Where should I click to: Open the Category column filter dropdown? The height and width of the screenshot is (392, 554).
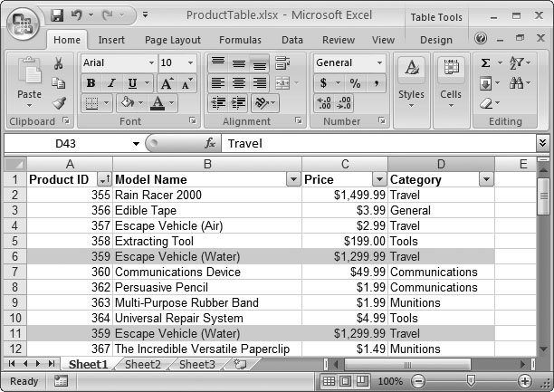point(486,179)
